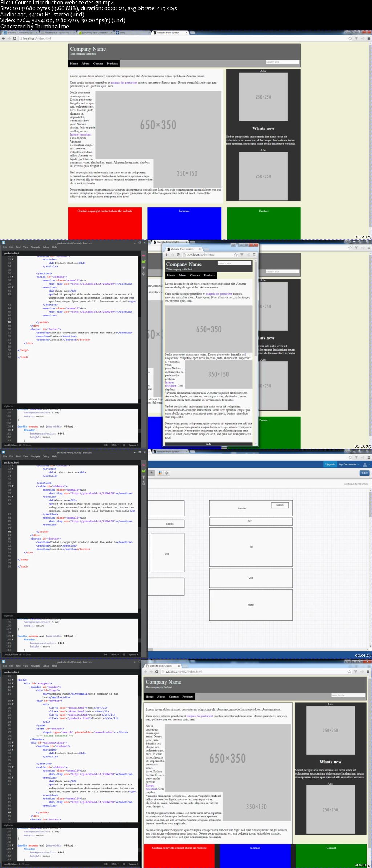The height and width of the screenshot is (868, 372).
Task: Open menu icon in small Chrome popup window, 00:00:57 frame
Action: 254,255
